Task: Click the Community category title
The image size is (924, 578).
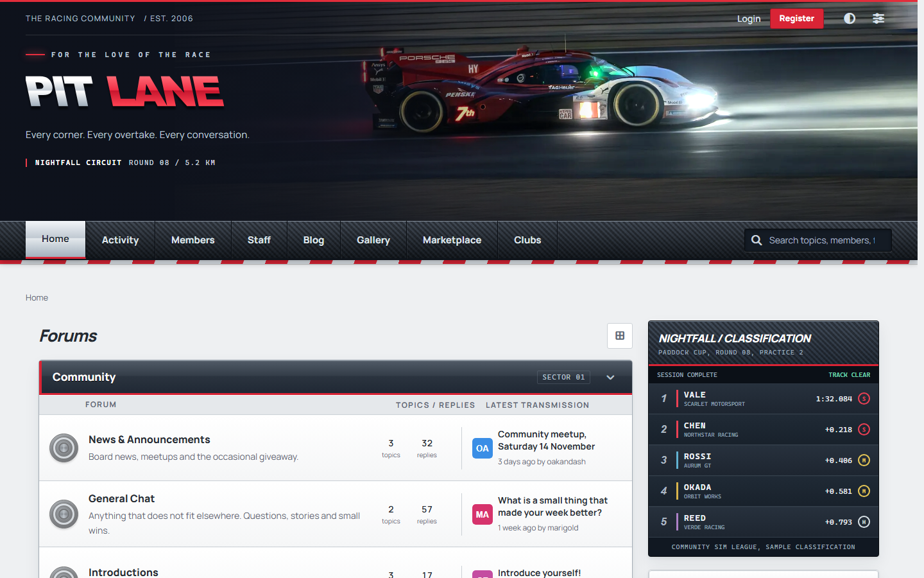Action: [x=84, y=377]
